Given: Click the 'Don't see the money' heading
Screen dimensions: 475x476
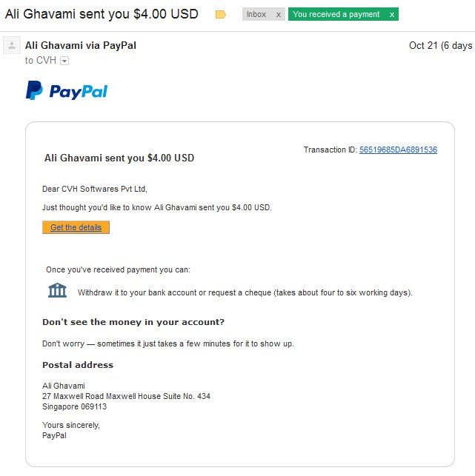Looking at the screenshot, I should 133,322.
